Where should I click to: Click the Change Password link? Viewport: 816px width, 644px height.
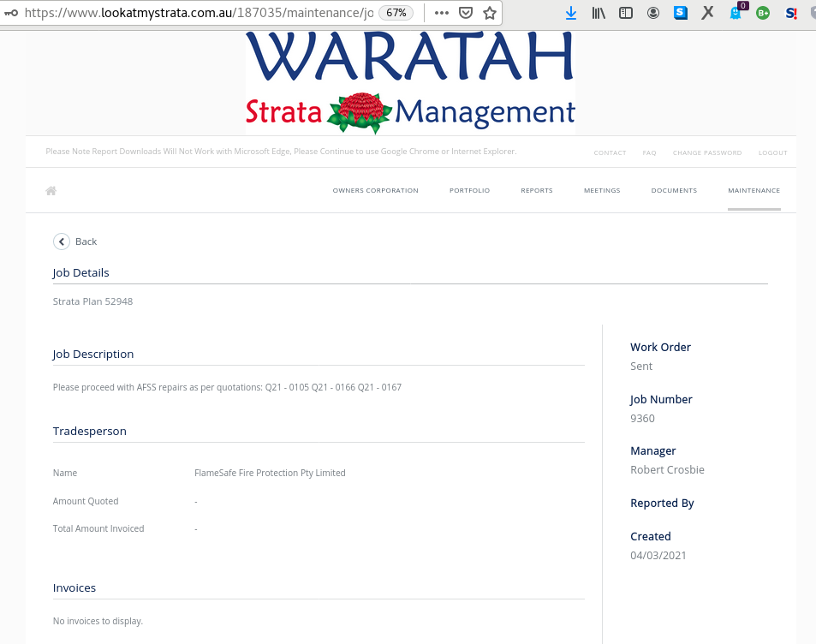click(x=707, y=152)
